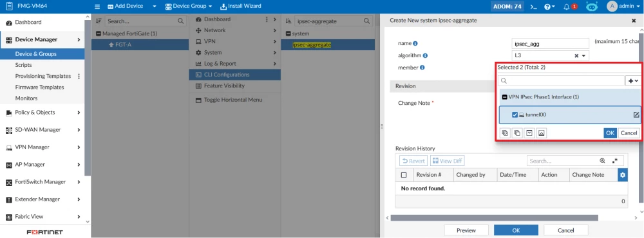
Task: Collapse the system tree node
Action: click(289, 33)
